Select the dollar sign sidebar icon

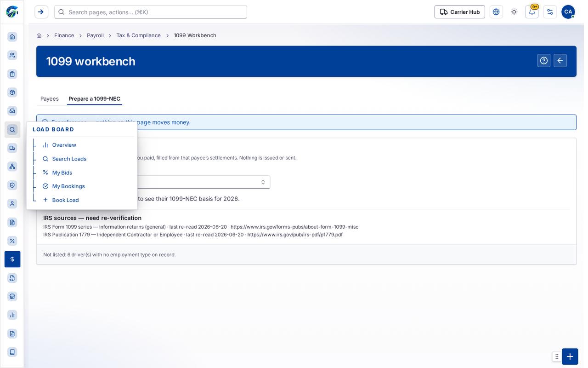pos(12,259)
